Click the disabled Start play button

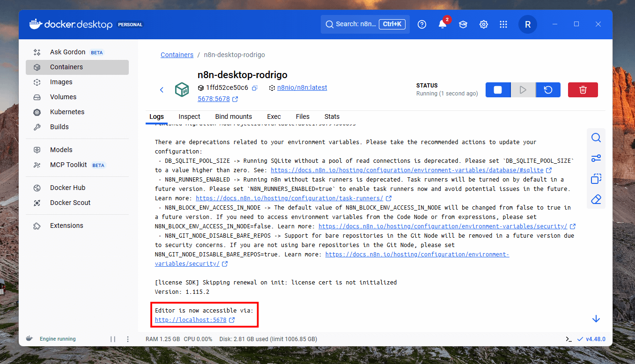pyautogui.click(x=523, y=90)
